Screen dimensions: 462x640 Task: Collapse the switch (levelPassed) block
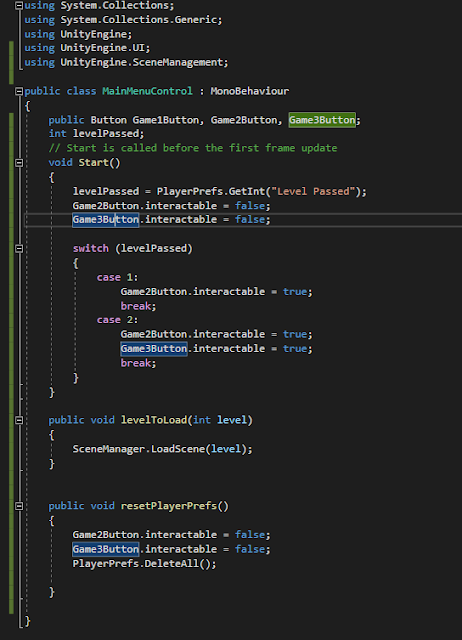coord(19,248)
